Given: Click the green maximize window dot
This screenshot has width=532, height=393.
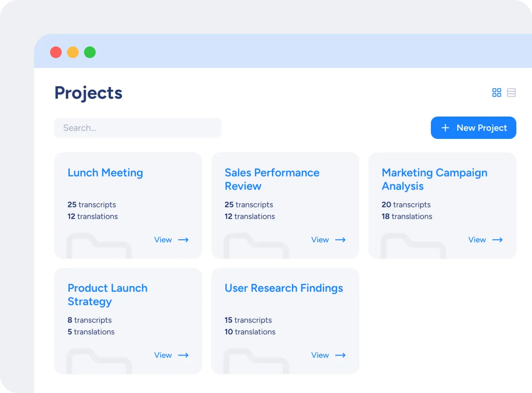Looking at the screenshot, I should pos(90,52).
